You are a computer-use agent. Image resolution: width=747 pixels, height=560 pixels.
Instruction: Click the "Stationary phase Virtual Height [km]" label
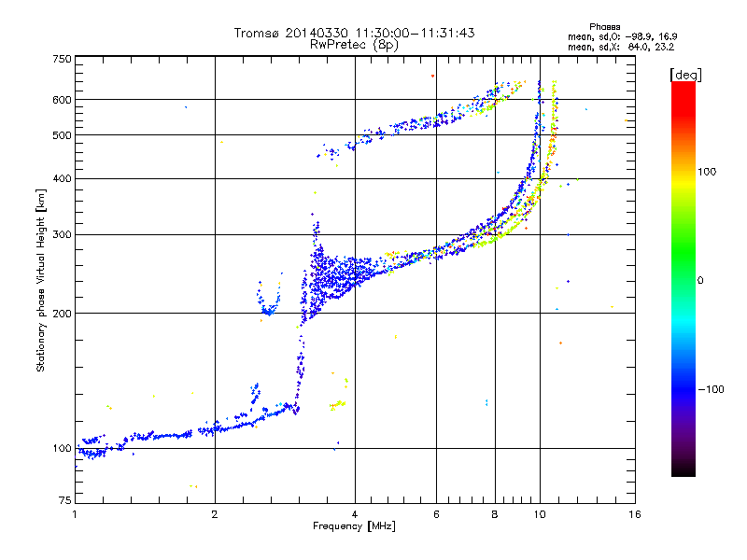coord(41,280)
